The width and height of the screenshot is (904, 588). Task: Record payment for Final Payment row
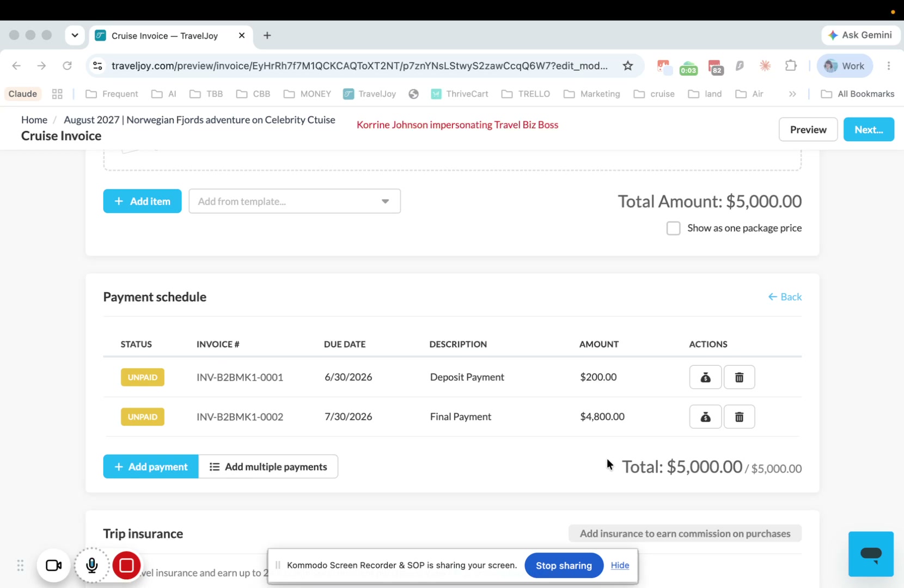tap(705, 417)
